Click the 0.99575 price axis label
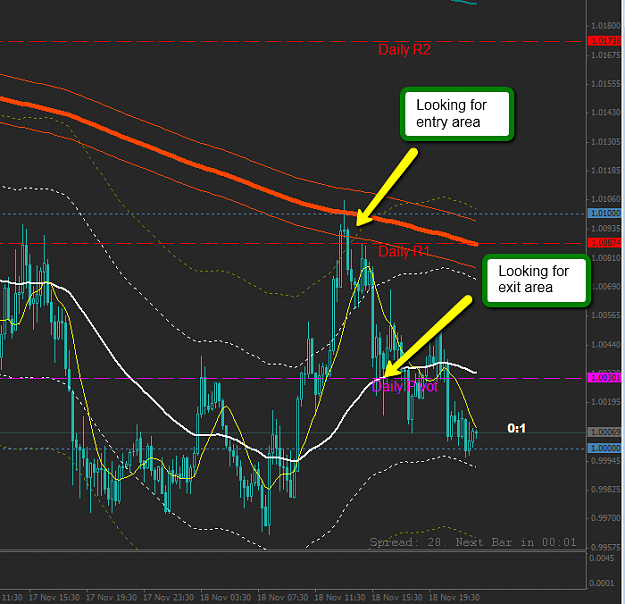The width and height of the screenshot is (625, 604). (x=605, y=547)
